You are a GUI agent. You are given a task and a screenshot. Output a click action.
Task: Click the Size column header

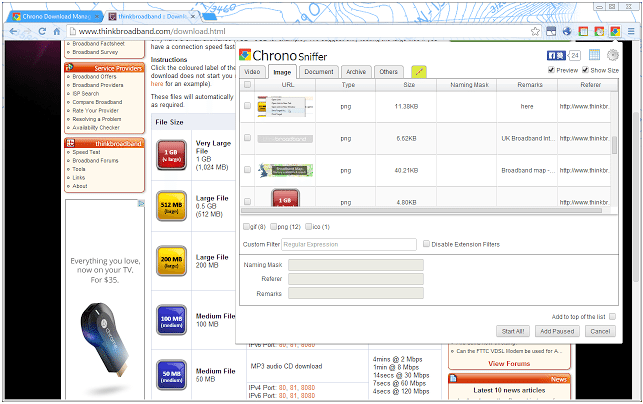(x=406, y=84)
